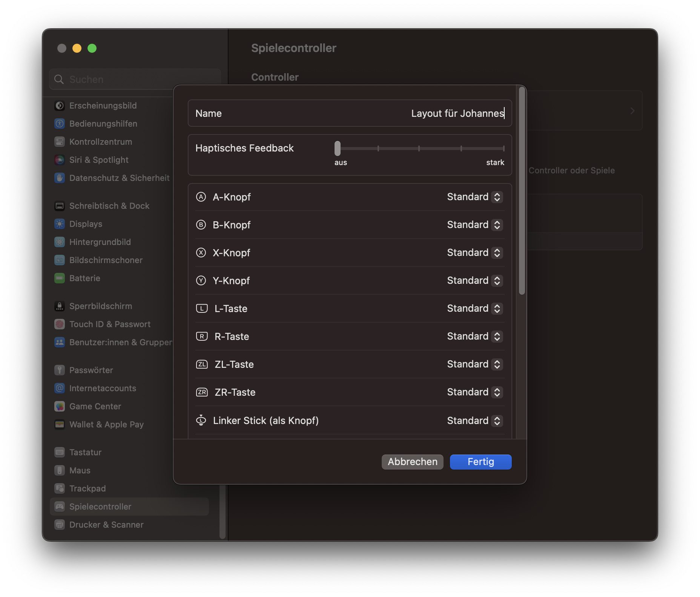Click the Hintergrundbild icon
700x597 pixels.
60,242
